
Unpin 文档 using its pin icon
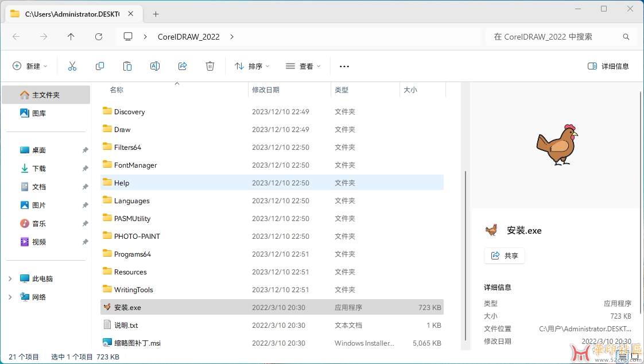click(x=85, y=187)
